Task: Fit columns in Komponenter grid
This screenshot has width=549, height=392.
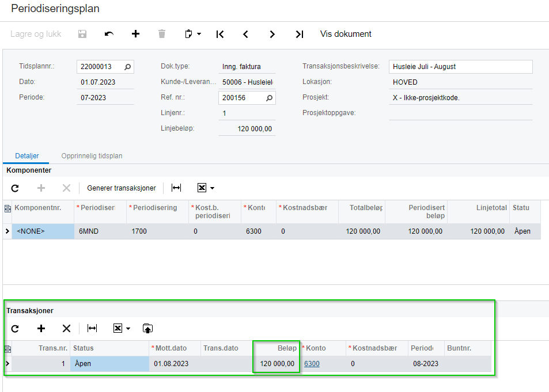Action: [x=176, y=188]
